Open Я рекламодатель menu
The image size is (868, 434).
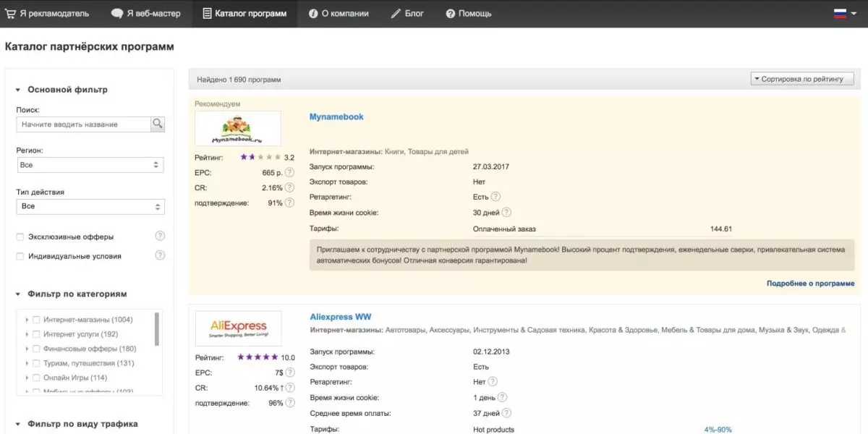click(48, 13)
